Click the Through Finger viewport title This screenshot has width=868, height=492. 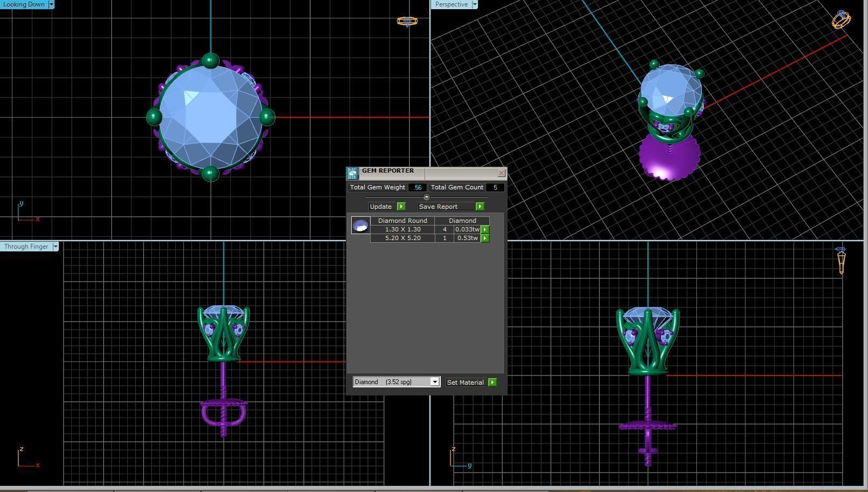coord(26,247)
